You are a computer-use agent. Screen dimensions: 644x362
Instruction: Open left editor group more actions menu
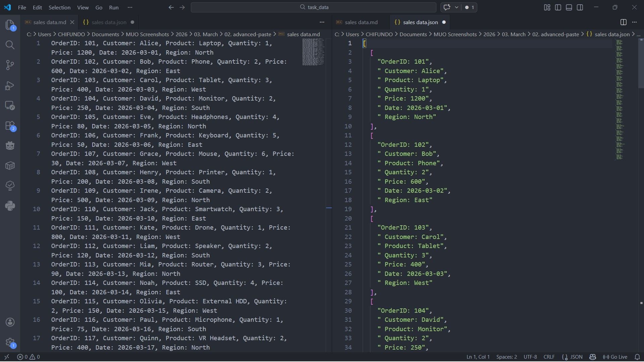tap(322, 22)
